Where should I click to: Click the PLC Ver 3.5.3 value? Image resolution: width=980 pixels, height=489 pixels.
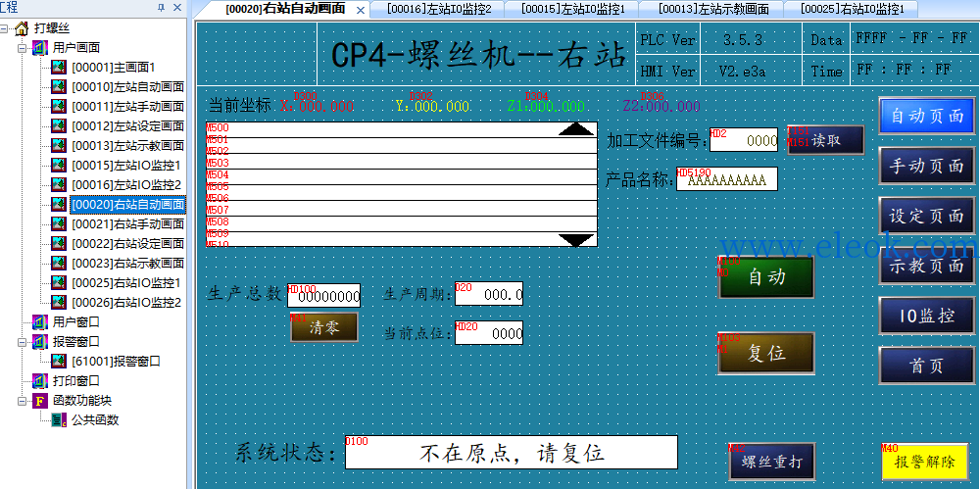(x=743, y=39)
